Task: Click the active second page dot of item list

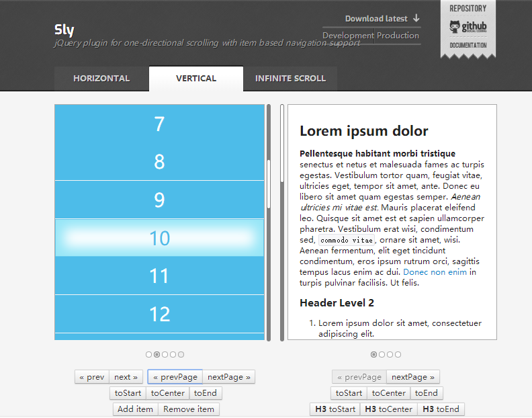Action: tap(157, 355)
